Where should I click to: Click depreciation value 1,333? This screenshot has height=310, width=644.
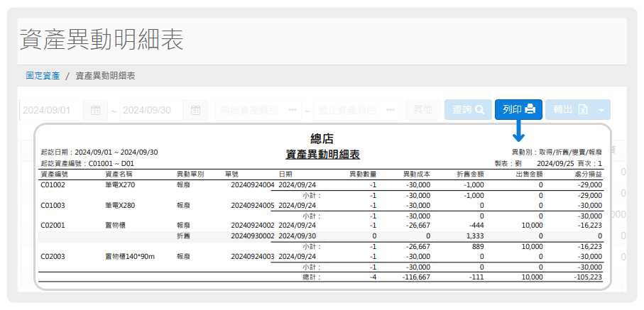pyautogui.click(x=475, y=236)
